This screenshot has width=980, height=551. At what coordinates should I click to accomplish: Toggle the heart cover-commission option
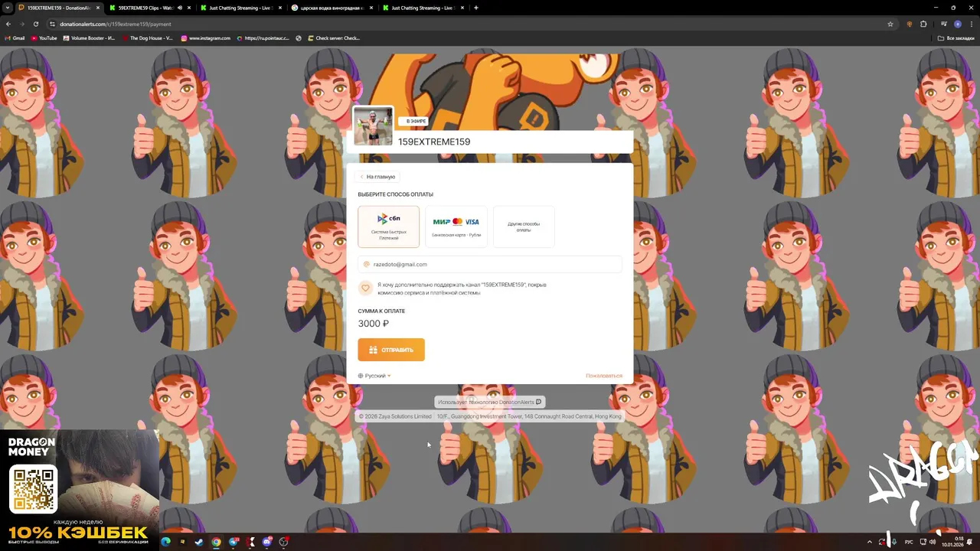(365, 288)
